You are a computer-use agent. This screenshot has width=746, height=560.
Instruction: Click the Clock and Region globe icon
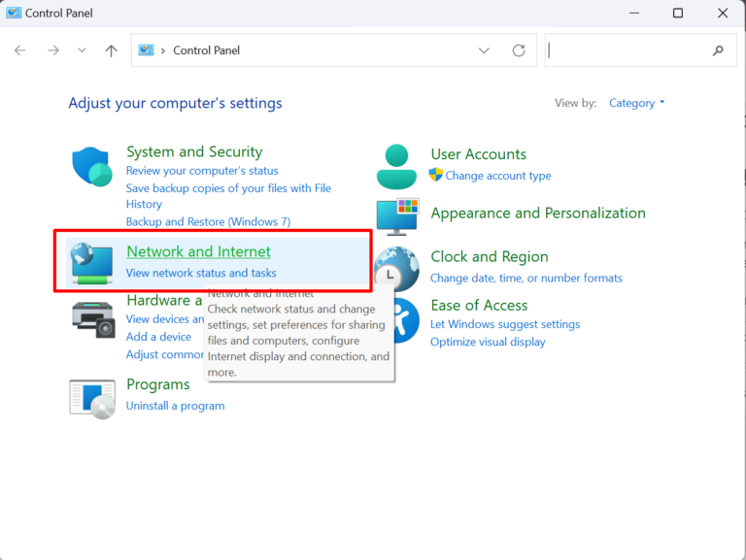(396, 269)
